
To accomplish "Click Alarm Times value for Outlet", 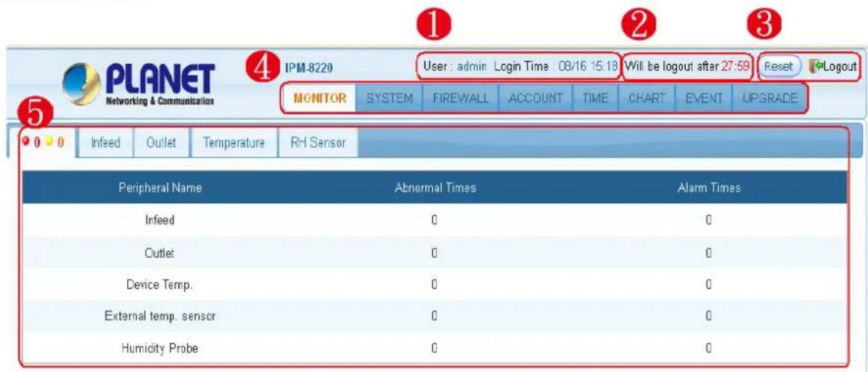I will pyautogui.click(x=708, y=252).
